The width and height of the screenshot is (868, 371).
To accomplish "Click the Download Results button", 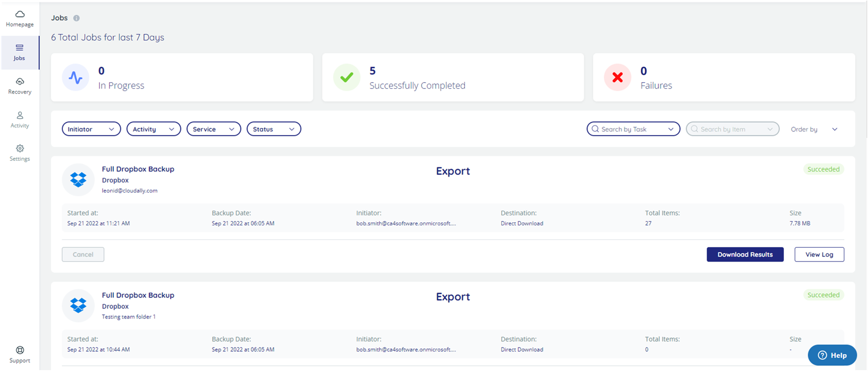I will coord(745,255).
